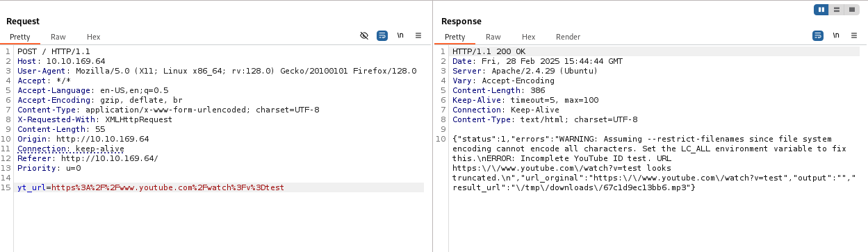Show newline characters in Request panel
Image resolution: width=868 pixels, height=252 pixels.
[x=400, y=35]
